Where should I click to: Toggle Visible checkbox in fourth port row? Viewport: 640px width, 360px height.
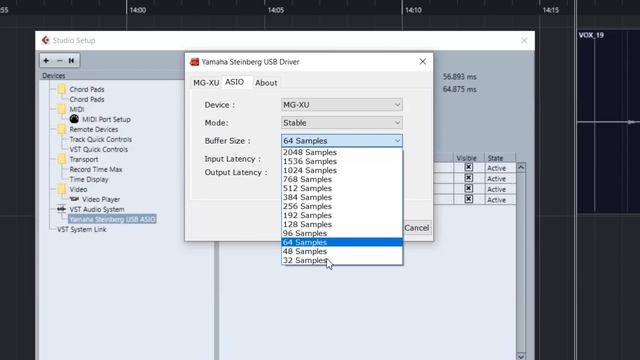[468, 199]
